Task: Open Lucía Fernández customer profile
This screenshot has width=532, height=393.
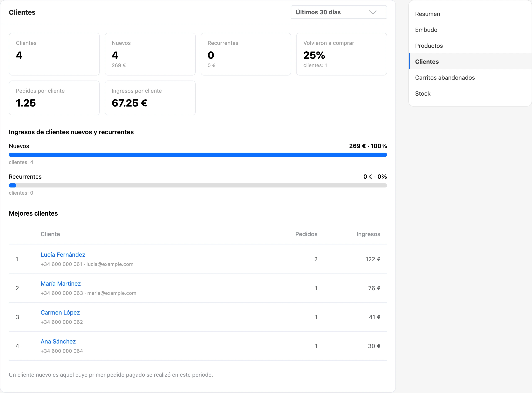Action: tap(63, 255)
